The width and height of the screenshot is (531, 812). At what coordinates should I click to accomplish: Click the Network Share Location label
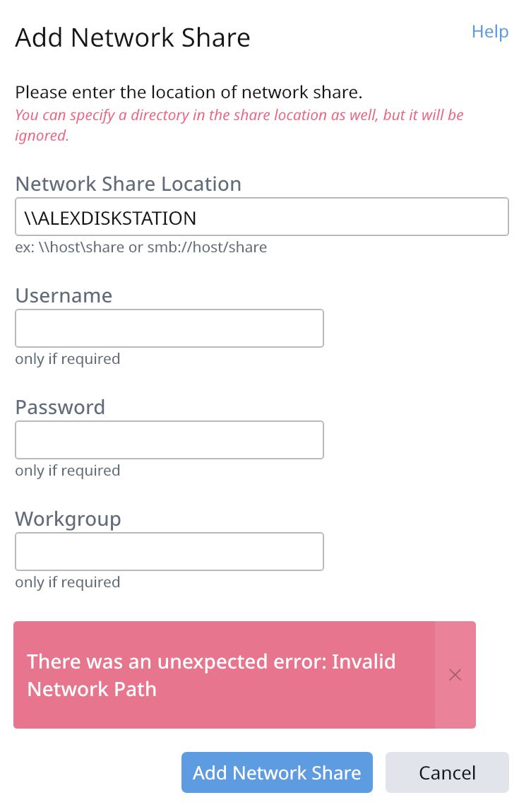pyautogui.click(x=129, y=184)
